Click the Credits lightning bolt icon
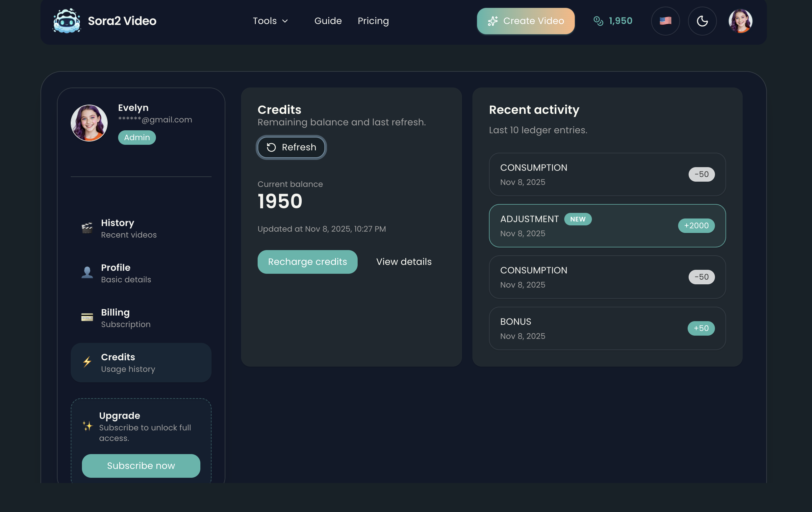812x512 pixels. (x=87, y=362)
